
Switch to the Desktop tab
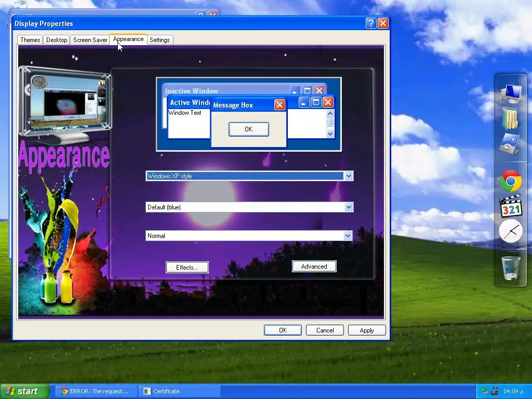[57, 40]
